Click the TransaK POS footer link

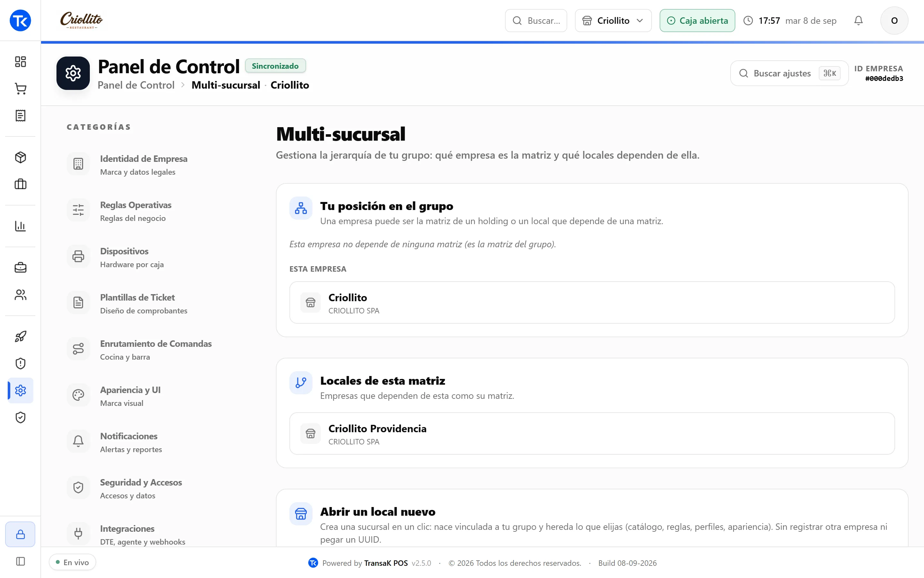click(x=386, y=563)
